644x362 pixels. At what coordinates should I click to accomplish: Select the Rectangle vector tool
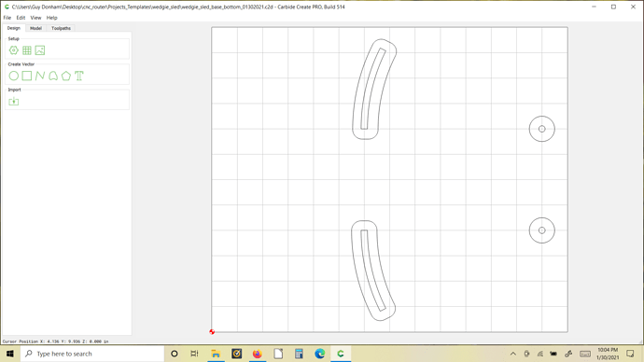click(27, 76)
